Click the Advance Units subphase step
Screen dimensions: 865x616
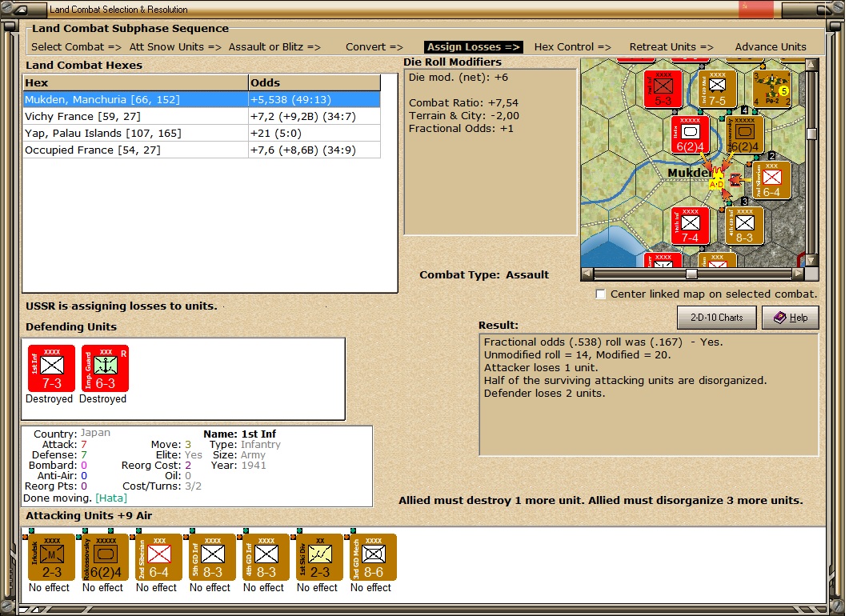(770, 46)
